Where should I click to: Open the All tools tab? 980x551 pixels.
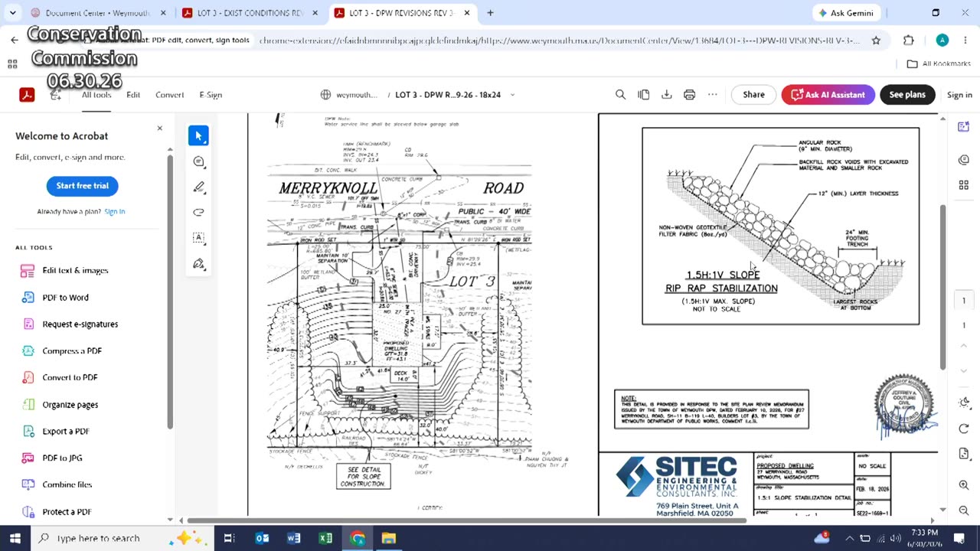click(96, 95)
